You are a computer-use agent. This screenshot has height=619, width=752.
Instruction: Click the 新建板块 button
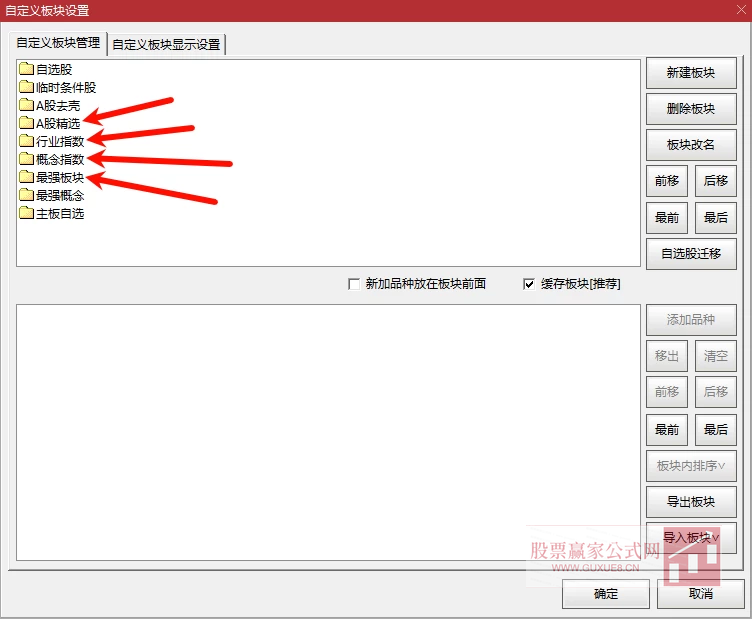pos(691,72)
